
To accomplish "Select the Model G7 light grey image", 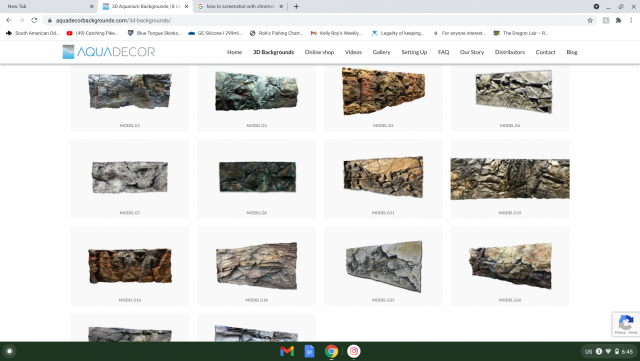I will click(130, 177).
